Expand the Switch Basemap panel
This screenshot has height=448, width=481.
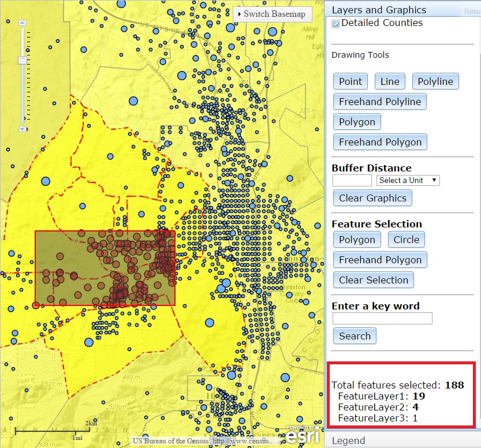pos(273,14)
